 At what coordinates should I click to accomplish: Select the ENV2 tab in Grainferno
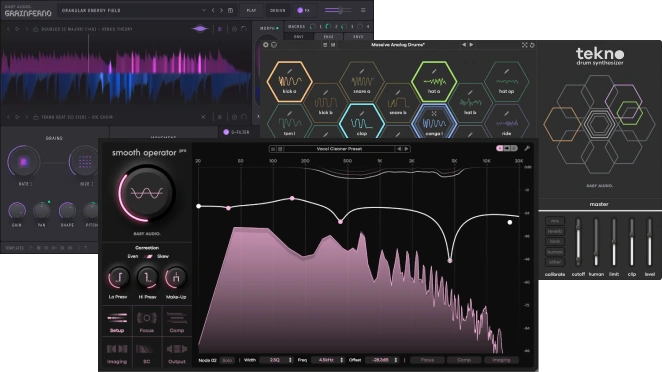[328, 37]
